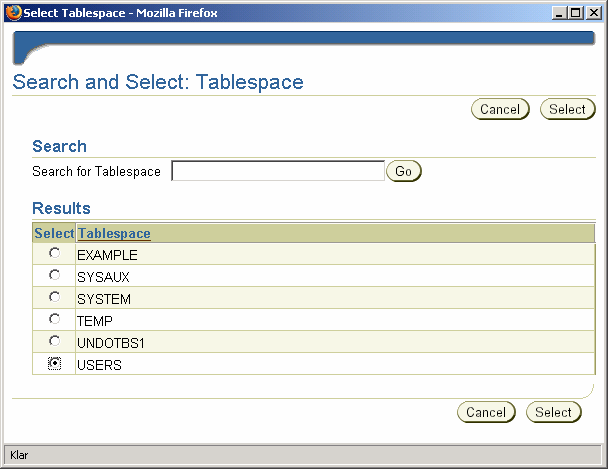
Task: Click the Go search button
Action: pos(403,171)
